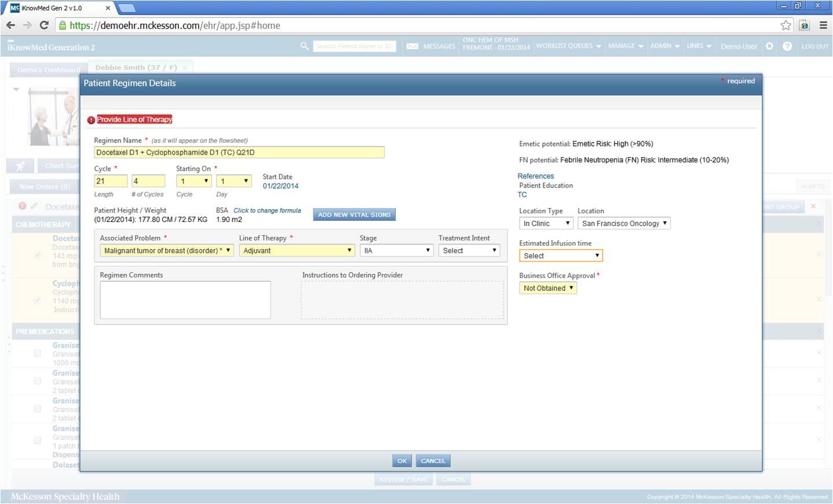Open Location Type dropdown

(546, 224)
